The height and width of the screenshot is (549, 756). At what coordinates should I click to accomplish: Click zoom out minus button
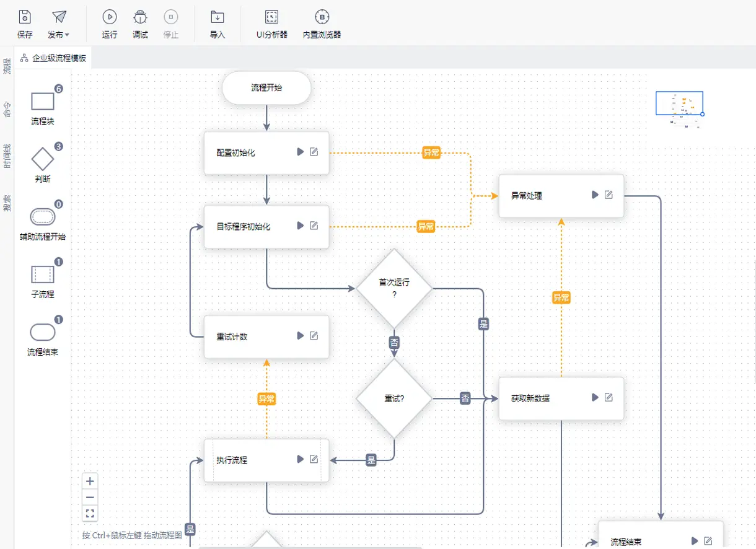tap(90, 497)
